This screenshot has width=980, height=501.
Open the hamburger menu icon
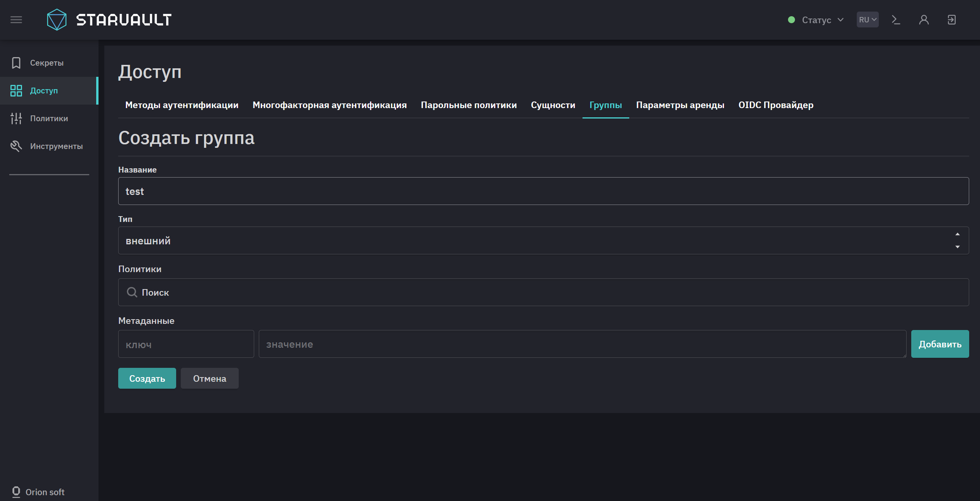coord(16,20)
